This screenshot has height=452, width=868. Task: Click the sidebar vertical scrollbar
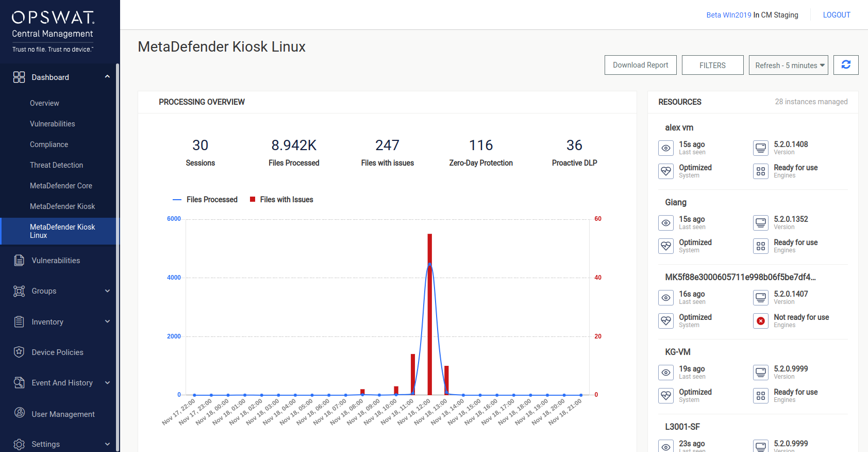point(118,257)
